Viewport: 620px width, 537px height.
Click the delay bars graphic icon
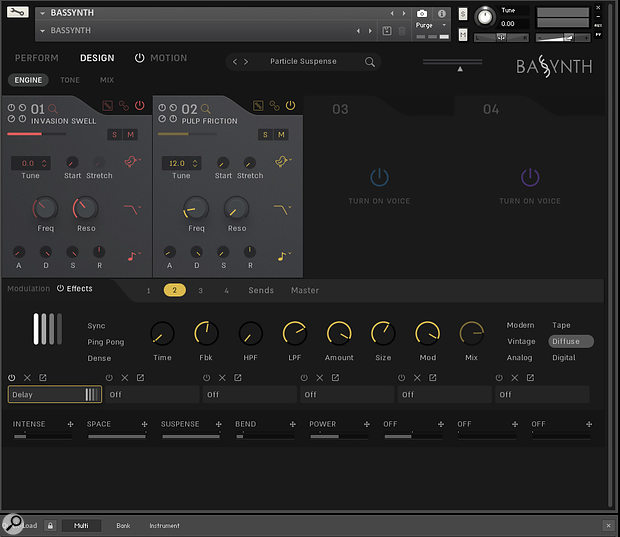[47, 329]
